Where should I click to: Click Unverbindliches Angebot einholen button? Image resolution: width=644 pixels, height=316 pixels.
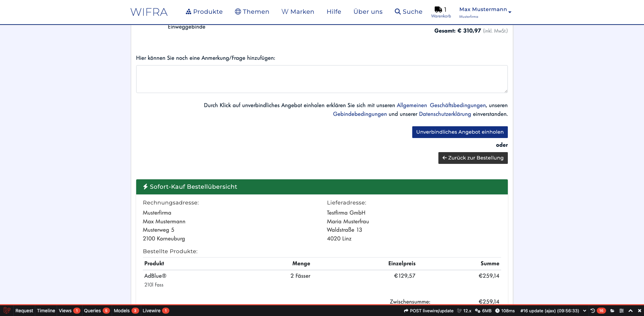point(460,132)
